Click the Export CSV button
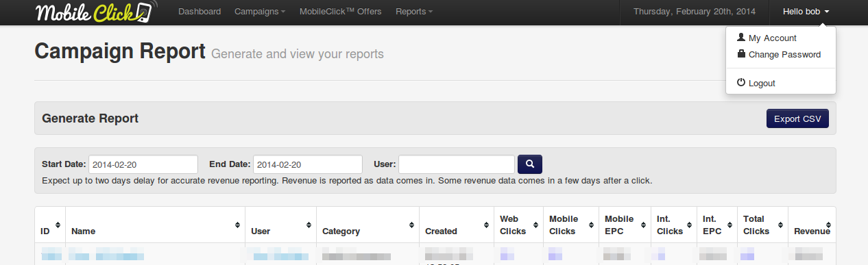 point(798,118)
